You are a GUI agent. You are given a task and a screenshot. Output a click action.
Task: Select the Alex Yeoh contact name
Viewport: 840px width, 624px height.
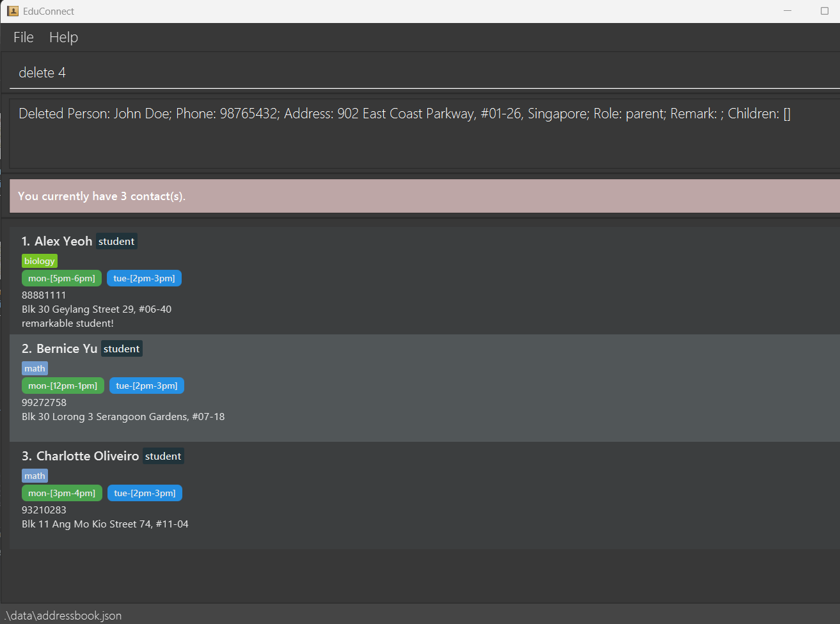pyautogui.click(x=63, y=241)
